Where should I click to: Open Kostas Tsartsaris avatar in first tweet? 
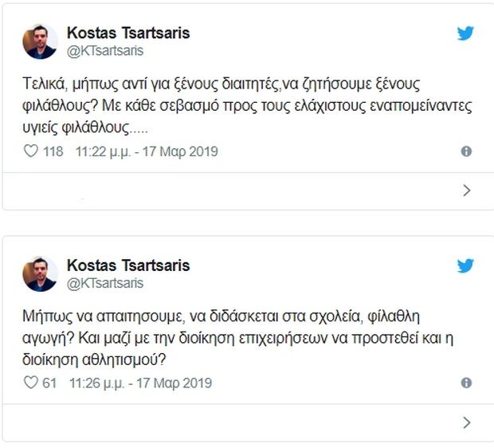tap(40, 41)
